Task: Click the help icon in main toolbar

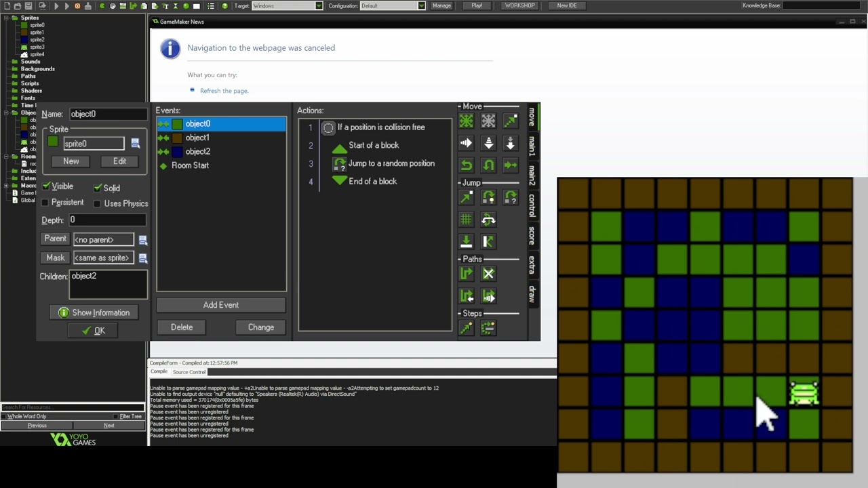Action: click(225, 5)
